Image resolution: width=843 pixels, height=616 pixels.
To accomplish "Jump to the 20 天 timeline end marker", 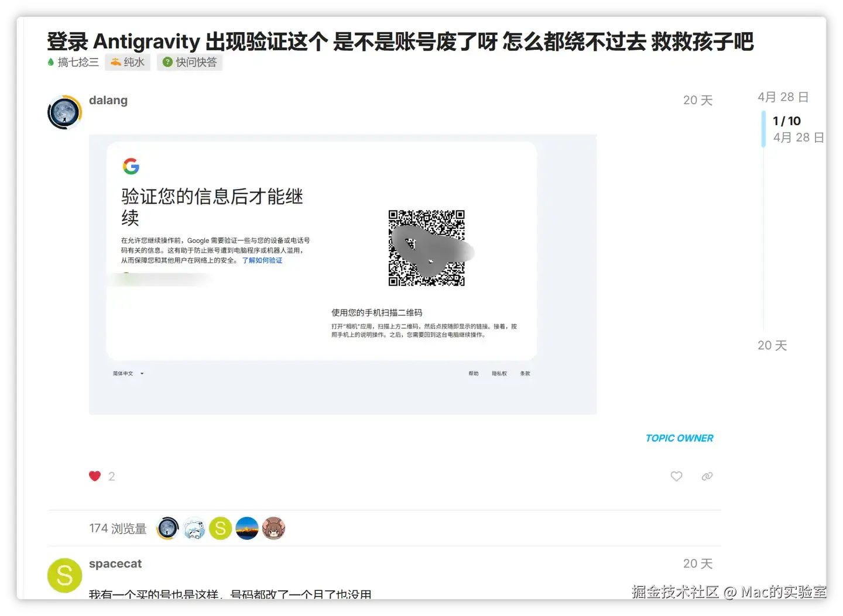I will click(772, 345).
